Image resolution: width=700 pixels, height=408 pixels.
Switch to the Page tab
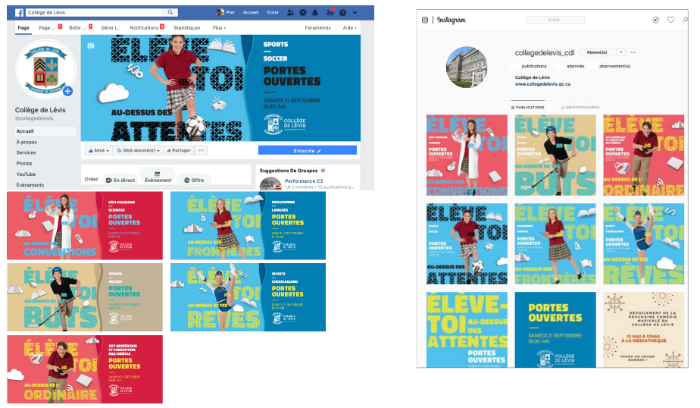[x=23, y=28]
